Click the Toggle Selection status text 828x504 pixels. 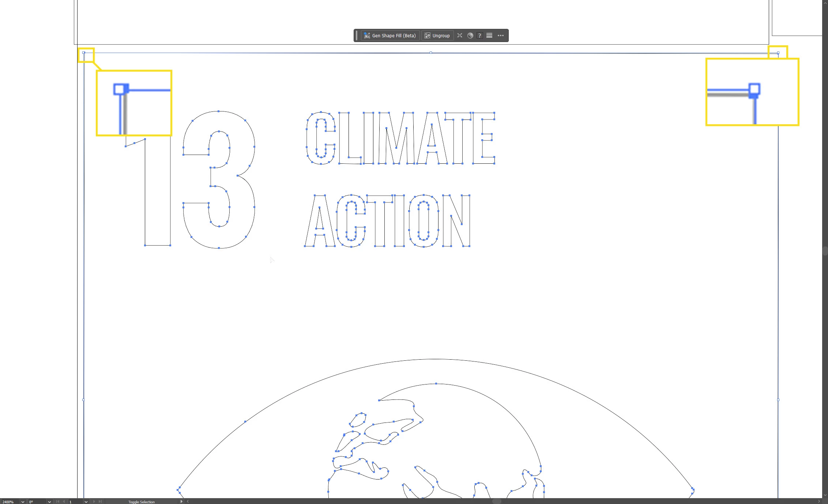[142, 501]
